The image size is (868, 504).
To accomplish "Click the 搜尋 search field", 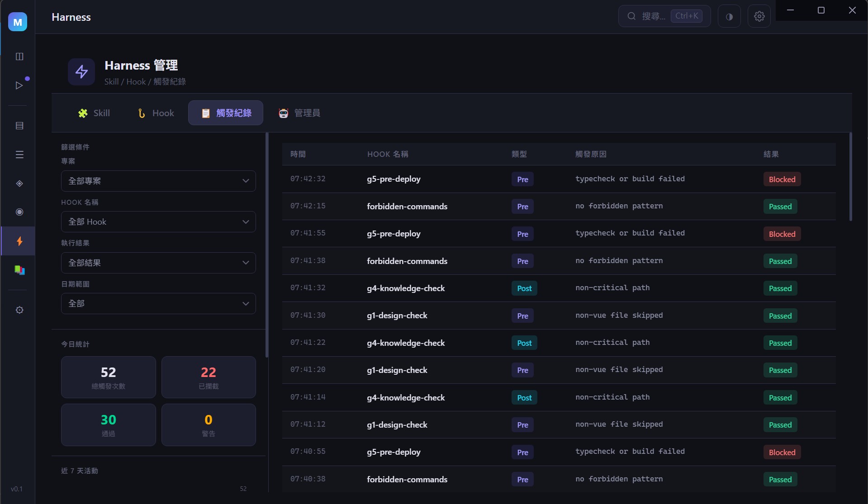I will [664, 16].
